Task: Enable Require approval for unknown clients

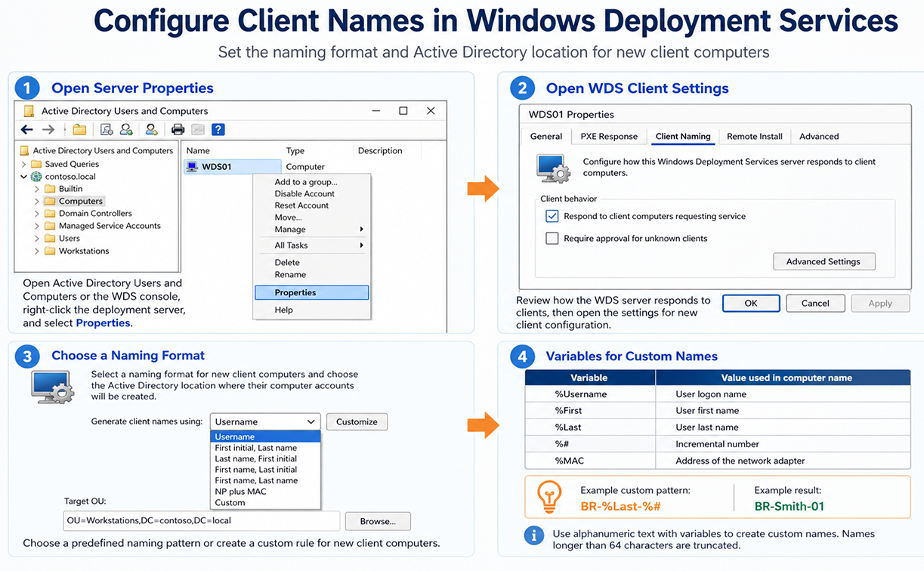Action: pyautogui.click(x=551, y=239)
